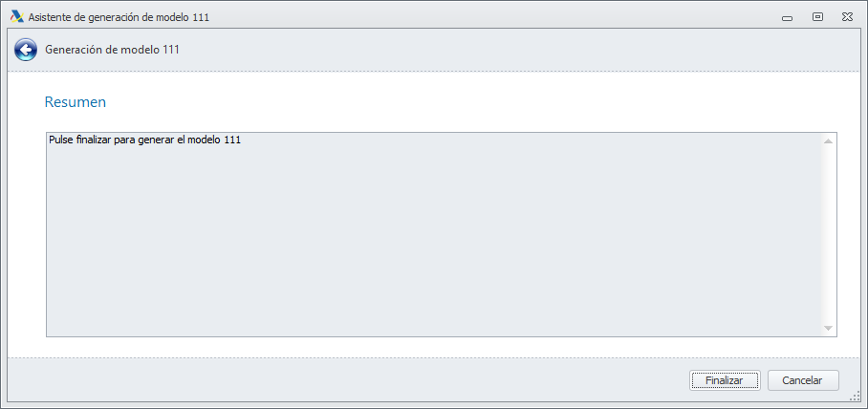
Task: Click the window title 'Asistente de generación de modelo 111'
Action: [x=119, y=17]
